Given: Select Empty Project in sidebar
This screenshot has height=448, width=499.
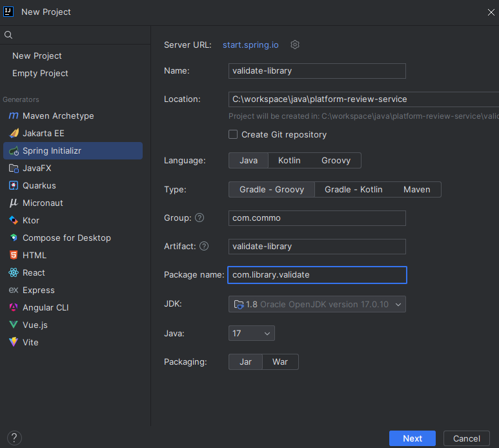Looking at the screenshot, I should click(40, 74).
